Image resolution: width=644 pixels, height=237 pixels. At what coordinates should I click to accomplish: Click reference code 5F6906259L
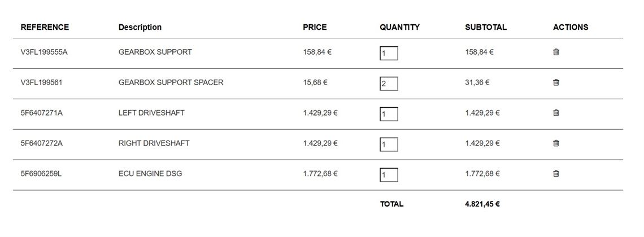pyautogui.click(x=41, y=174)
